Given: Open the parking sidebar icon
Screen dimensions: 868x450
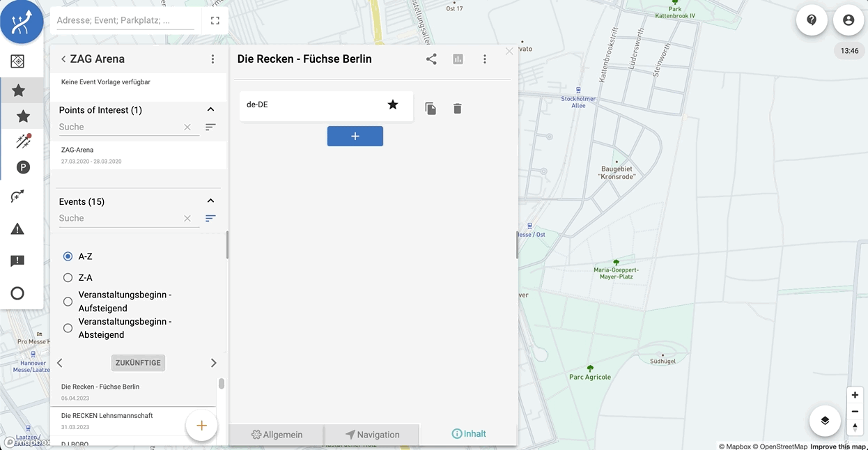Looking at the screenshot, I should pos(23,167).
